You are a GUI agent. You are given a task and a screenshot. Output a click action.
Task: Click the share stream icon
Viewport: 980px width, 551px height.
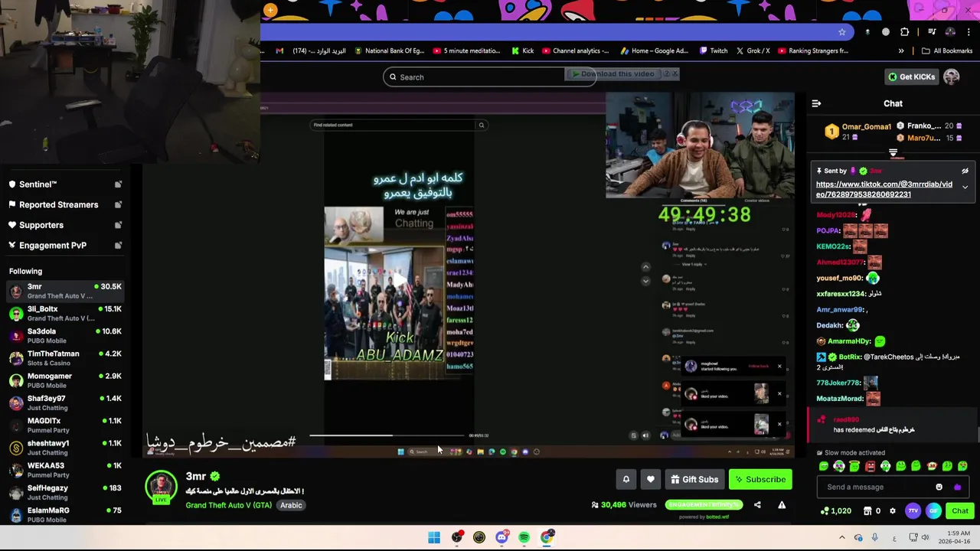pyautogui.click(x=757, y=505)
